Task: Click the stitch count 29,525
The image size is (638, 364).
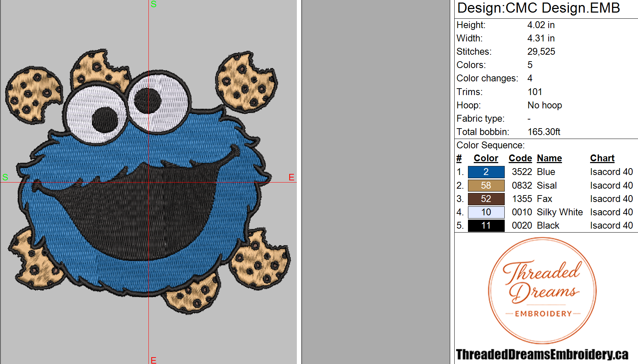Action: pos(541,51)
